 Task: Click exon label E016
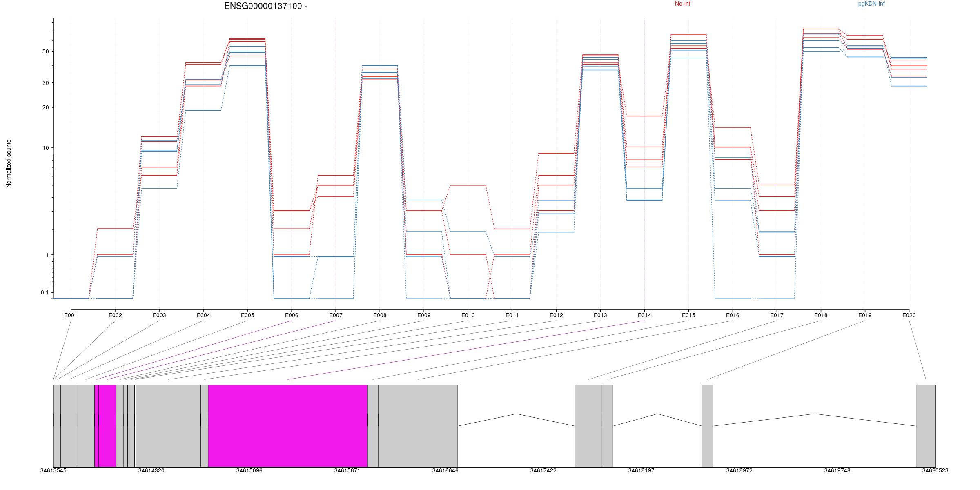(733, 315)
